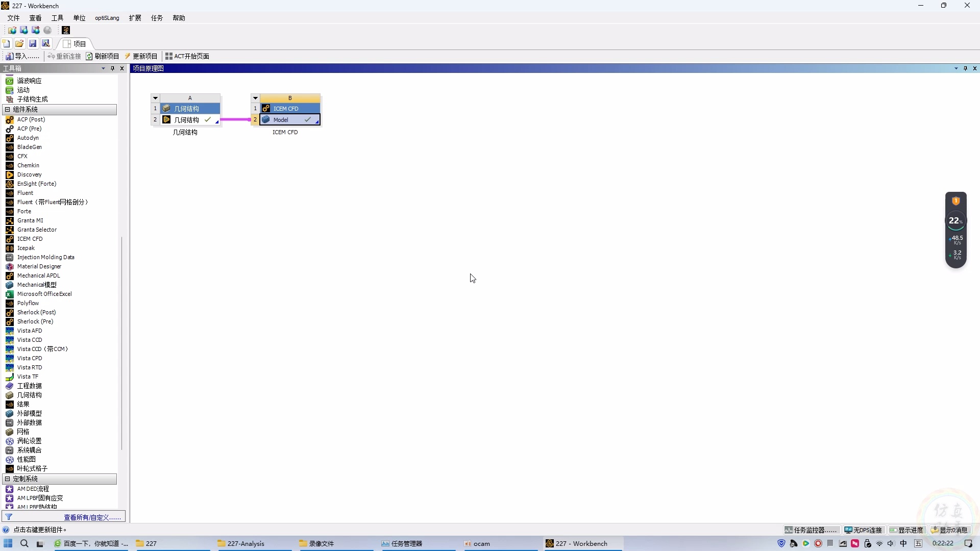Open the 扩展 menu
980x551 pixels.
click(x=135, y=18)
